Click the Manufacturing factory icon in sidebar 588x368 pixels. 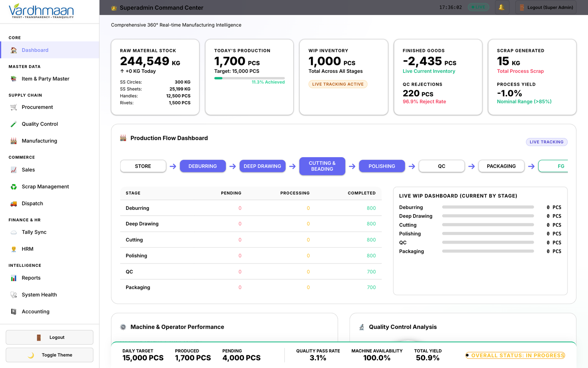point(14,141)
